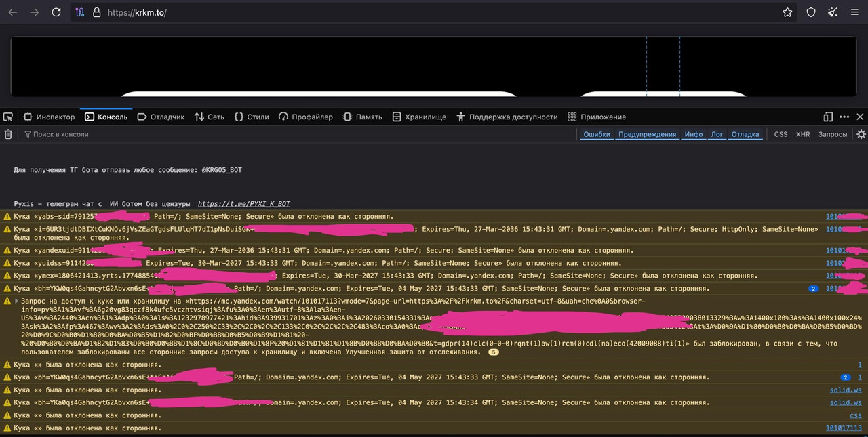
Task: Click warning icon of the yabs-sid row
Action: (7, 217)
